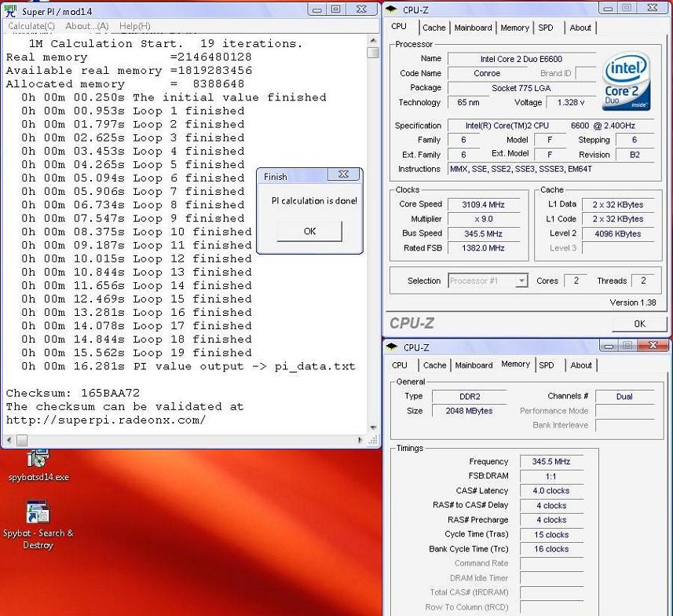The width and height of the screenshot is (673, 616).
Task: Click the memory Type field DDR2
Action: 470,397
